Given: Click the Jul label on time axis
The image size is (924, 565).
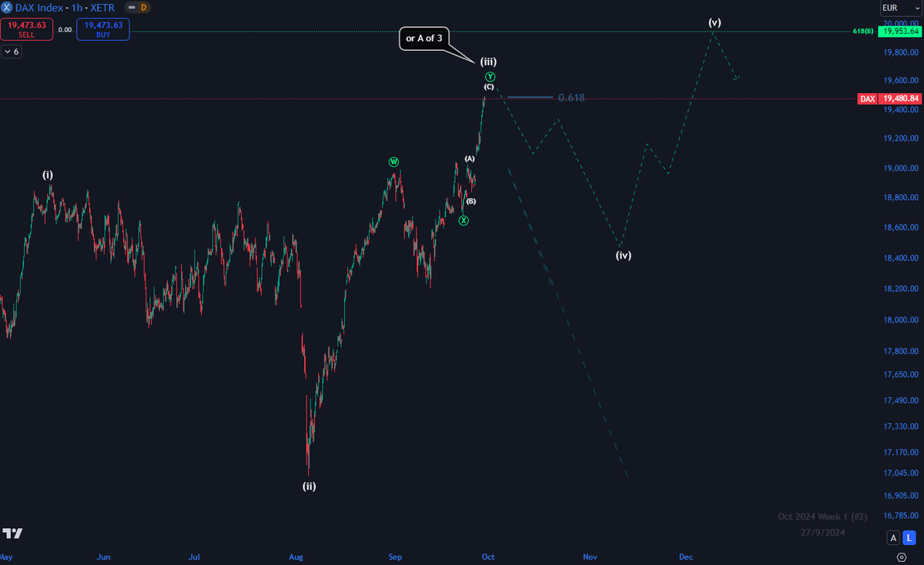Looking at the screenshot, I should tap(194, 556).
